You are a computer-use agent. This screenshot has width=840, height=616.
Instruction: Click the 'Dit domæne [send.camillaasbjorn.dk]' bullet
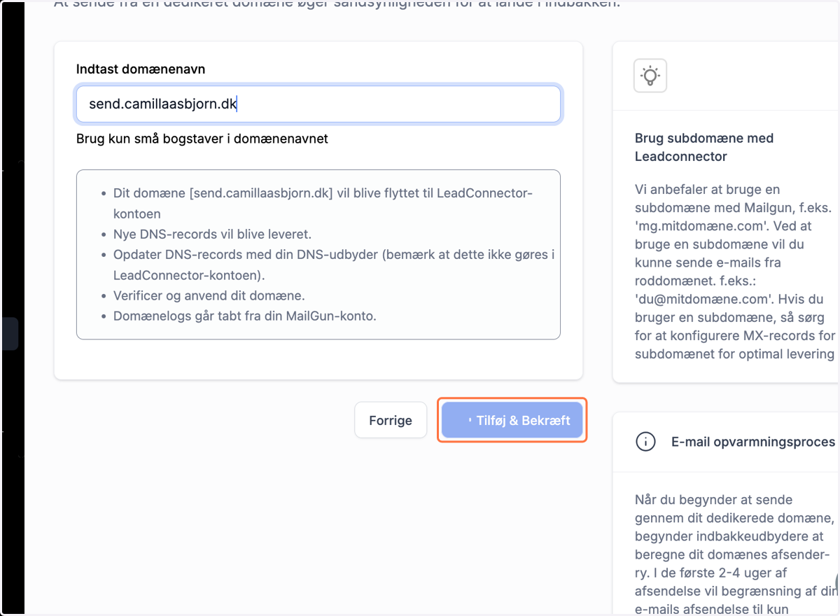(323, 203)
